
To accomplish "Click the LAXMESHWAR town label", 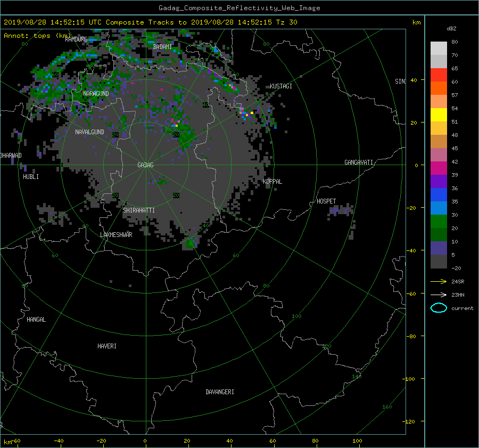I will tap(116, 235).
